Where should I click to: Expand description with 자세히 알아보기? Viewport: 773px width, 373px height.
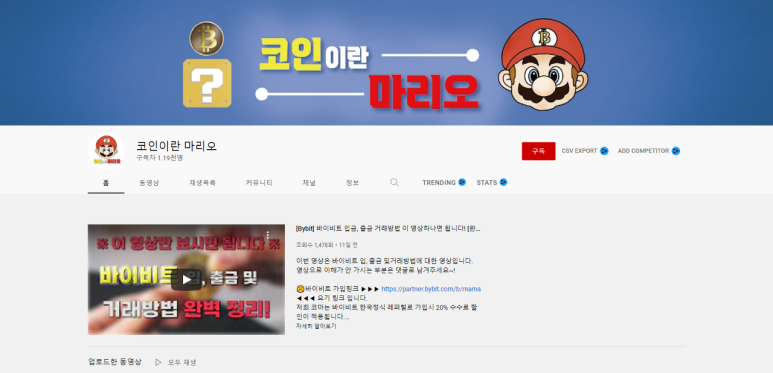click(x=316, y=326)
